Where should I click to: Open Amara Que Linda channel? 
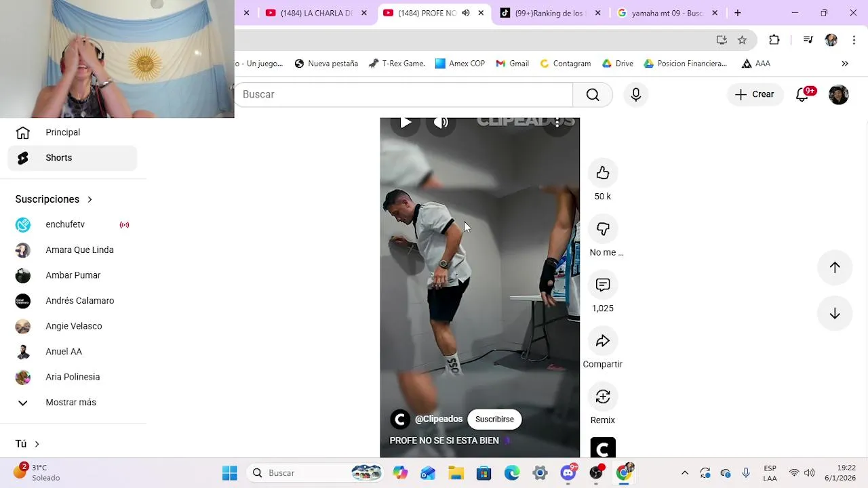coord(73,250)
